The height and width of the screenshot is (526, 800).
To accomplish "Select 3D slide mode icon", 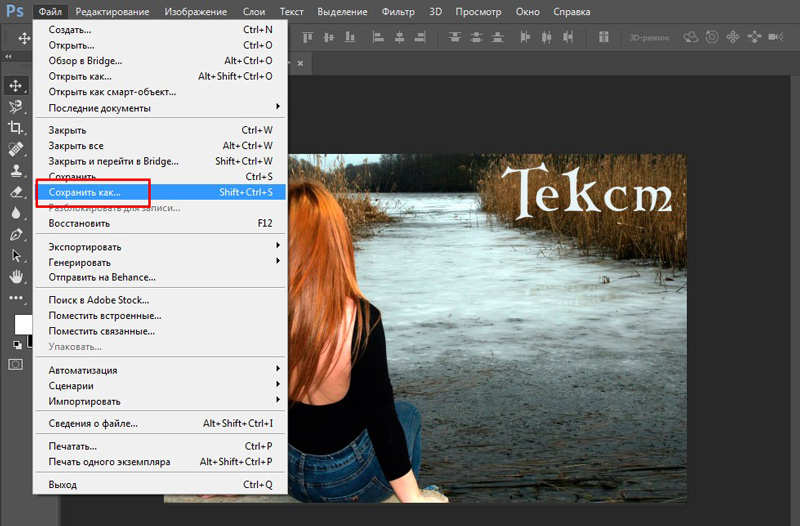I will point(754,37).
